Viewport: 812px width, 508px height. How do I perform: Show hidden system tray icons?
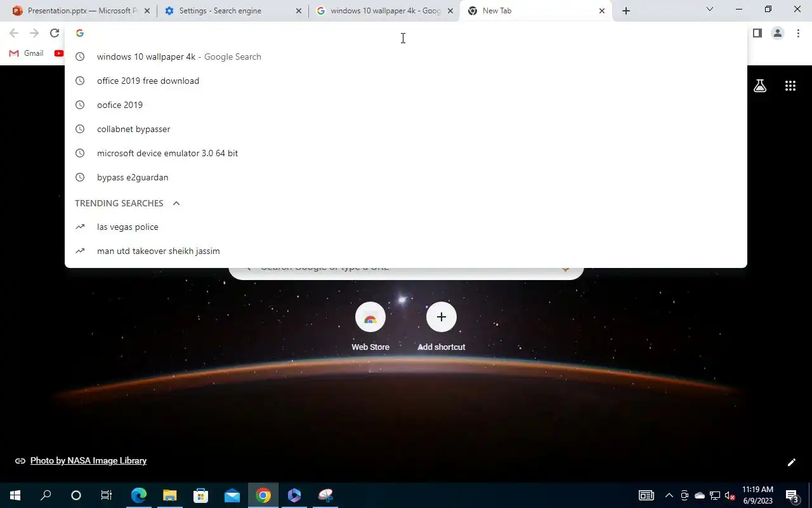pyautogui.click(x=669, y=495)
